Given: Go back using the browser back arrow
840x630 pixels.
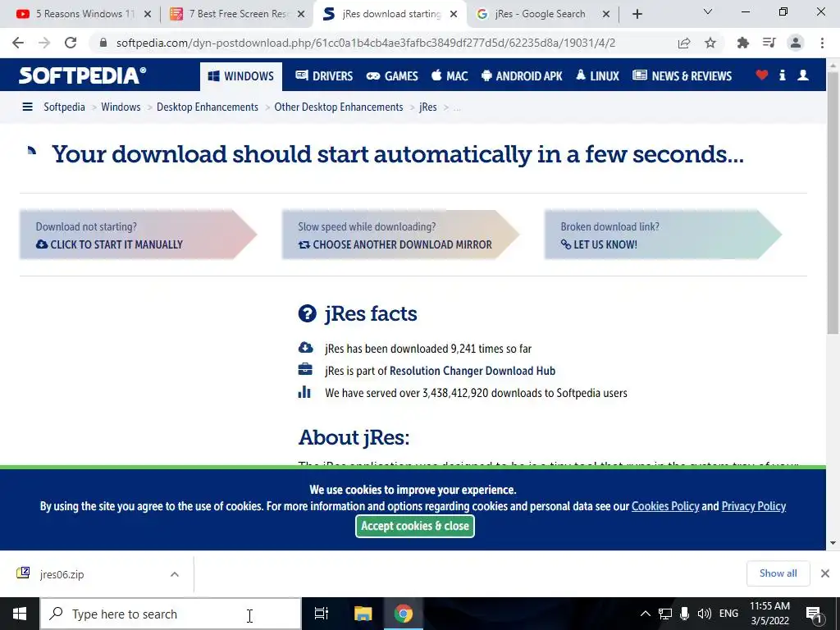Looking at the screenshot, I should pos(18,43).
